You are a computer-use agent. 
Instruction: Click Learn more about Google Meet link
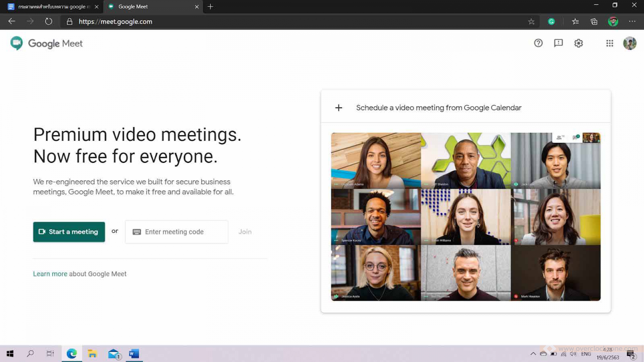point(50,274)
